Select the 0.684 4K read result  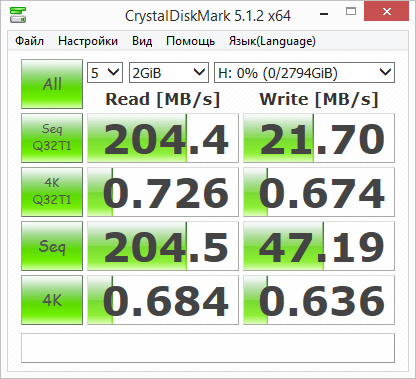tap(163, 300)
